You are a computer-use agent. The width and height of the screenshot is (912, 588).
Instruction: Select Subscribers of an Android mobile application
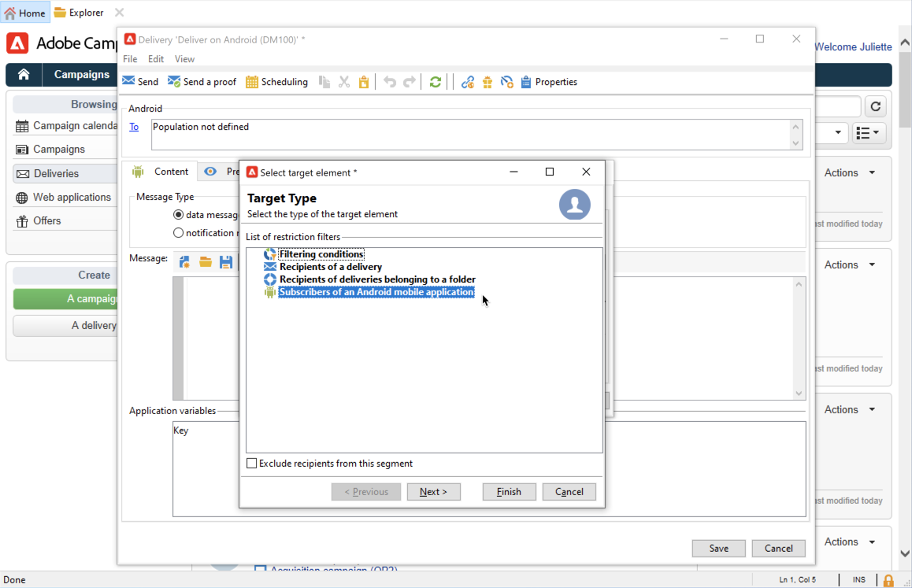tap(376, 292)
